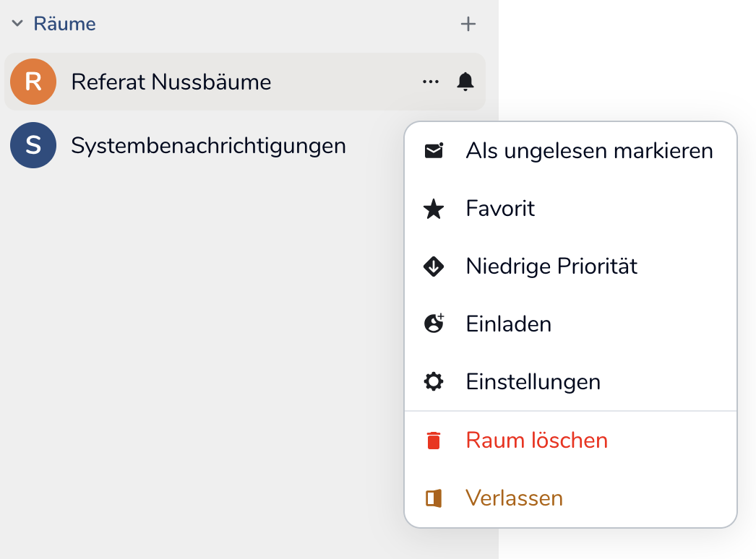Open room "Einstellungen" from menu
This screenshot has width=756, height=559.
(533, 381)
